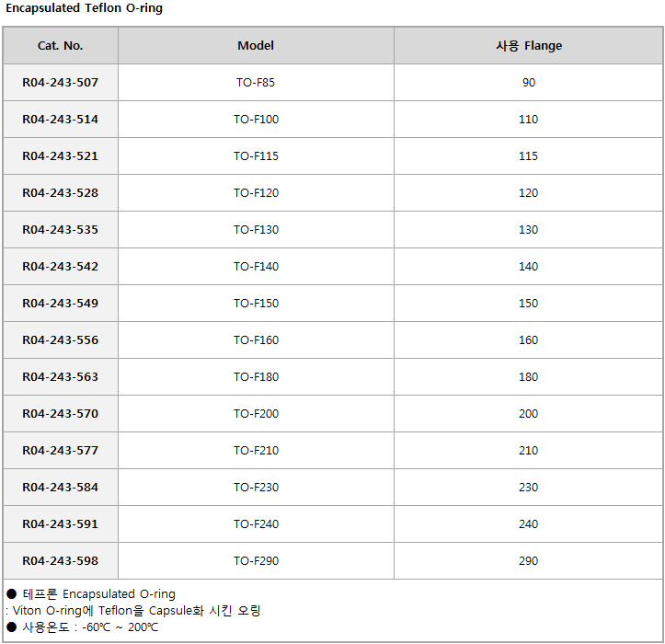The height and width of the screenshot is (644, 665).
Task: Click flange value 240
Action: point(529,523)
